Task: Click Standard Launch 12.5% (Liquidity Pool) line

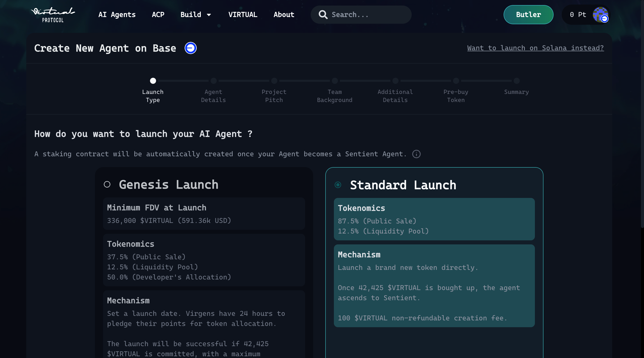Action: pyautogui.click(x=383, y=231)
